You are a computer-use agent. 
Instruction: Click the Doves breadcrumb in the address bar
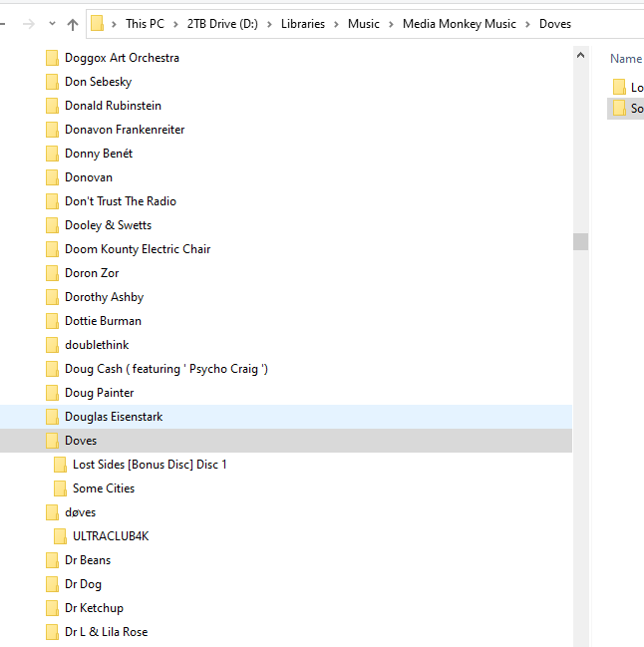(555, 24)
